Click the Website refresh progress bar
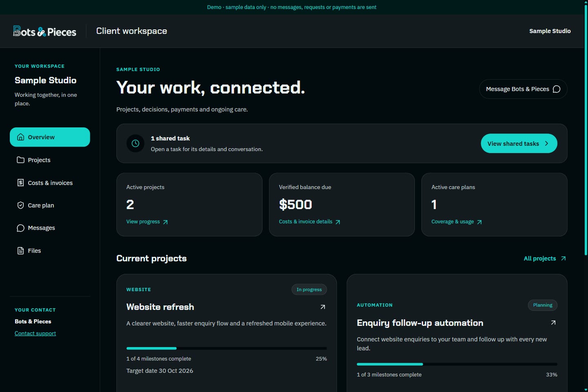 (227, 348)
